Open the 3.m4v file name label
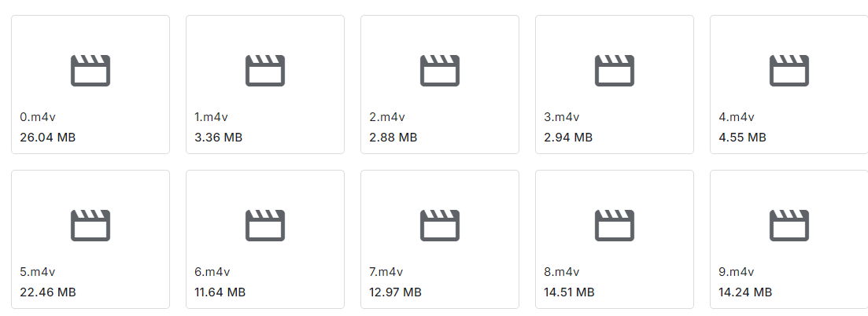The image size is (868, 316). pyautogui.click(x=562, y=117)
